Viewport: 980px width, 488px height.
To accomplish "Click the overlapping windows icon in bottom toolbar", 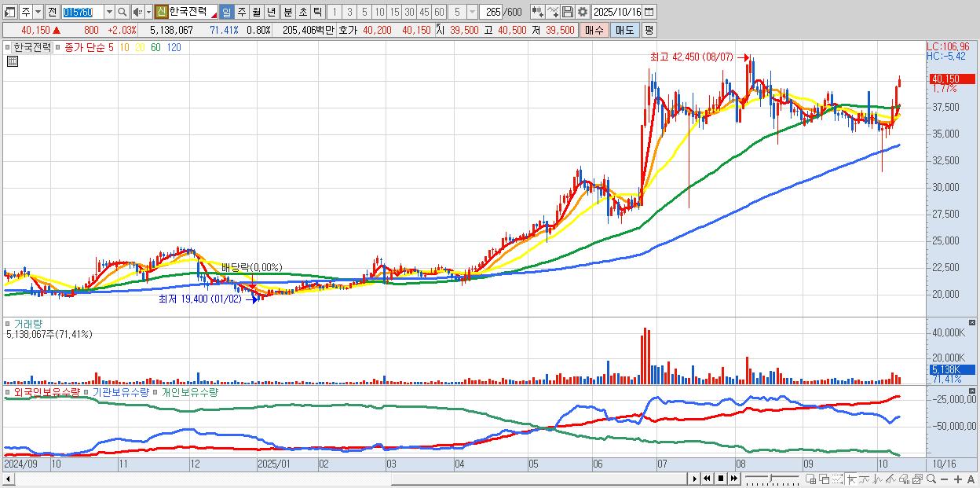I will [x=825, y=479].
